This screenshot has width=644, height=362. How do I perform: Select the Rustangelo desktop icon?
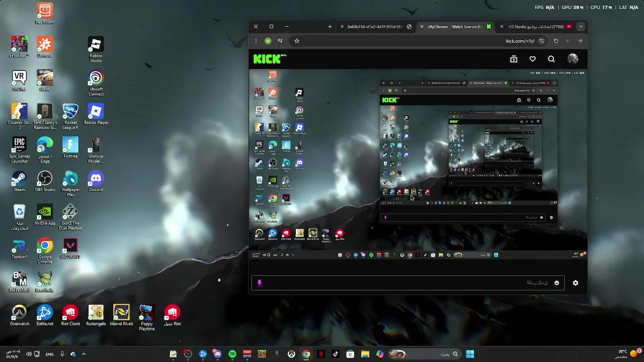pos(96,316)
